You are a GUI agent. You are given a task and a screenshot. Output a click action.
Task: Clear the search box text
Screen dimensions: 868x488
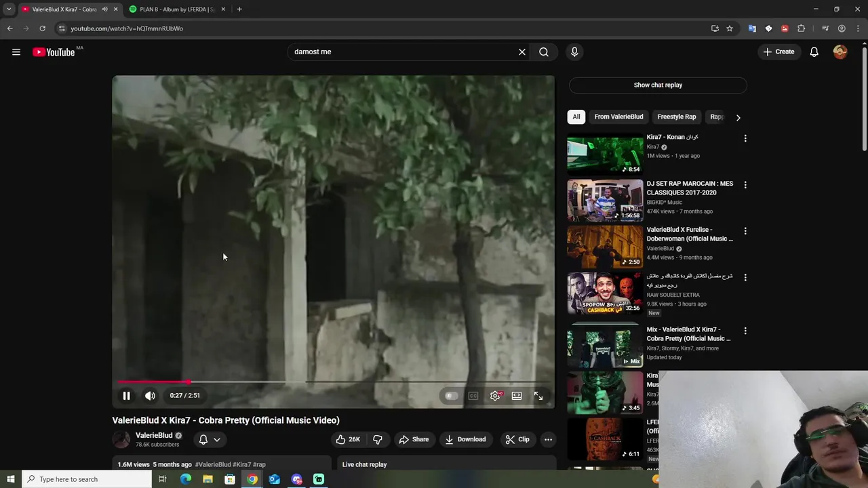click(522, 52)
